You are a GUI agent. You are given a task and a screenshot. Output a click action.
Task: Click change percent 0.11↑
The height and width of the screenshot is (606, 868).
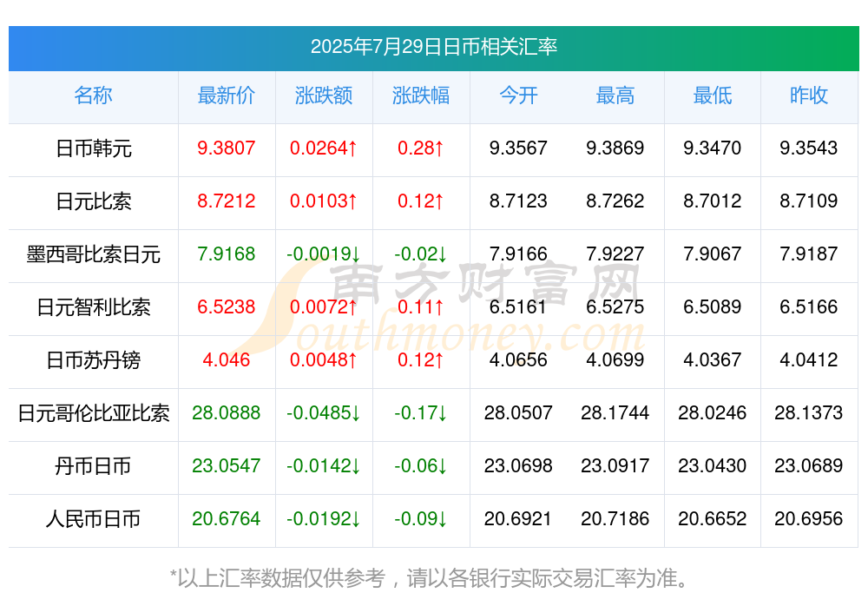421,306
